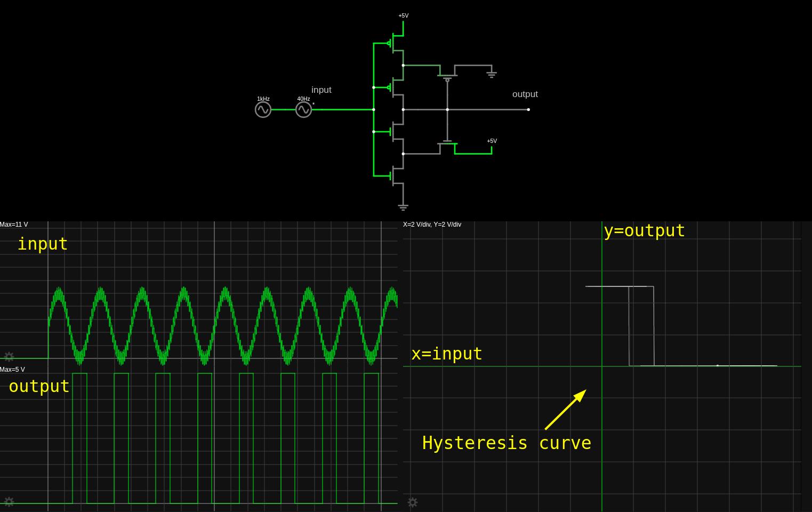Click the yellow arrow pointing at the curve
Image resolution: width=812 pixels, height=512 pixels.
565,410
